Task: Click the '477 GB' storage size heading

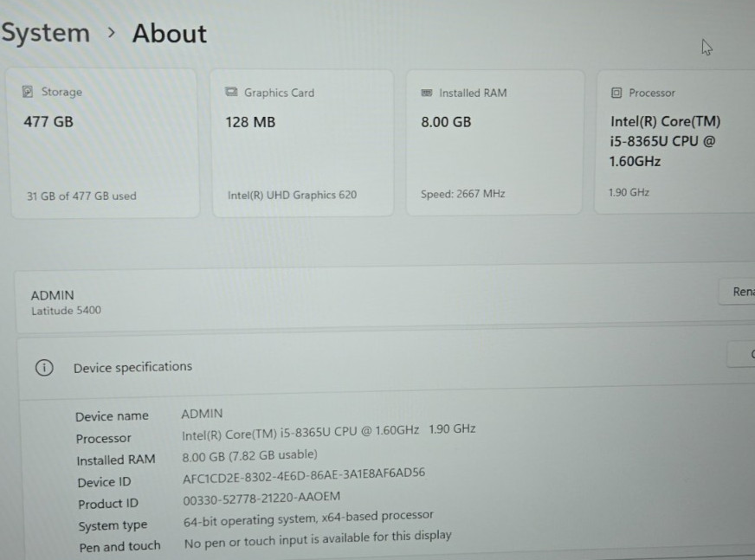Action: coord(48,121)
